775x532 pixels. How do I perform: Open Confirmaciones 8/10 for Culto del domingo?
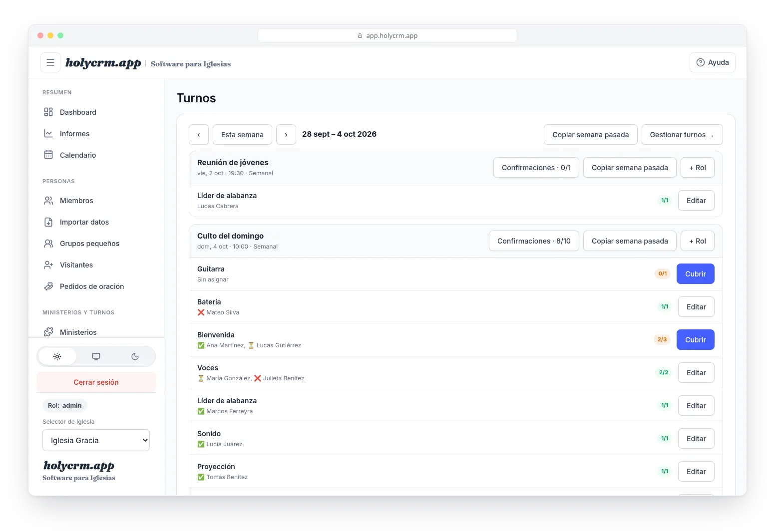(x=534, y=241)
